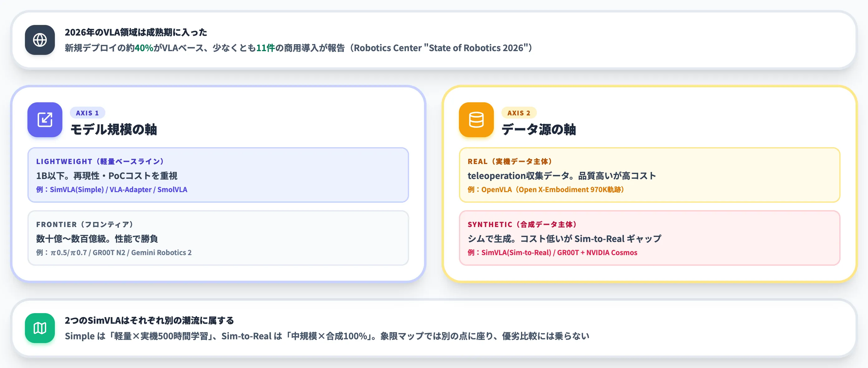This screenshot has height=368, width=868.
Task: Click the heading モデル規模の軸
Action: point(113,129)
